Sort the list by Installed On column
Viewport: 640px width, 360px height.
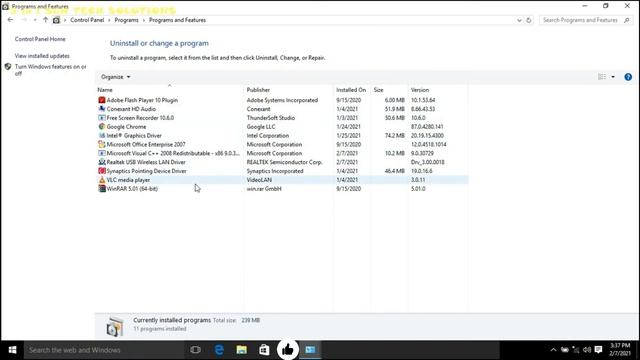(351, 90)
